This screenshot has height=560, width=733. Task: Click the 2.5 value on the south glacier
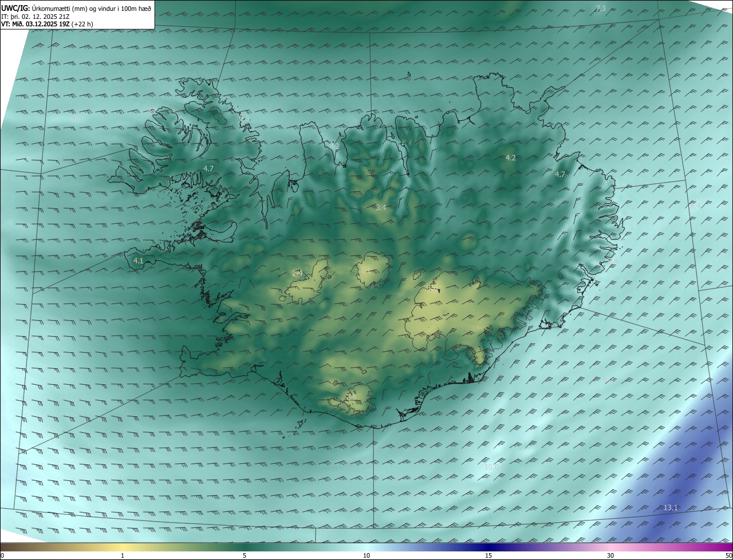pos(351,396)
